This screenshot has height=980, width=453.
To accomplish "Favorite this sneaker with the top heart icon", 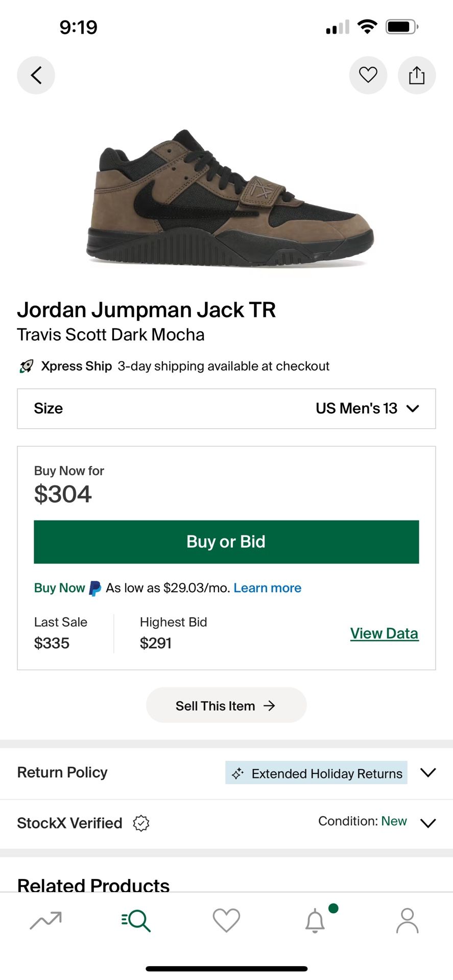I will coord(368,76).
